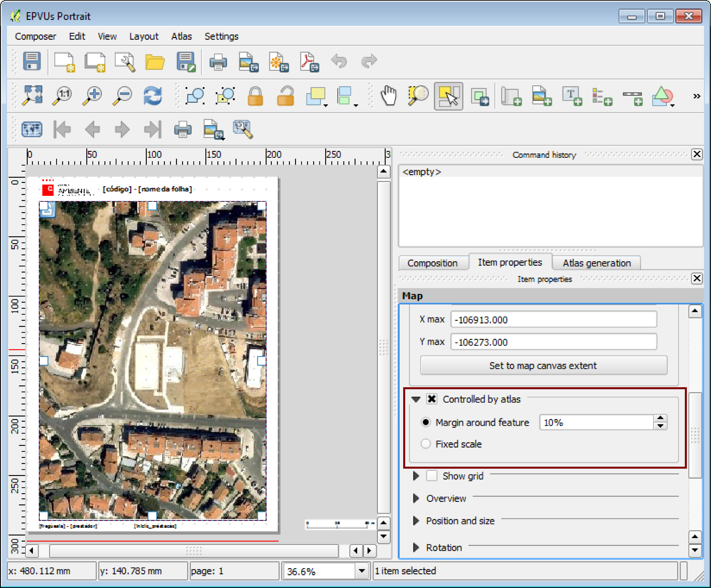This screenshot has height=588, width=711.
Task: Zoom to 100% (1:1)
Action: [x=62, y=96]
